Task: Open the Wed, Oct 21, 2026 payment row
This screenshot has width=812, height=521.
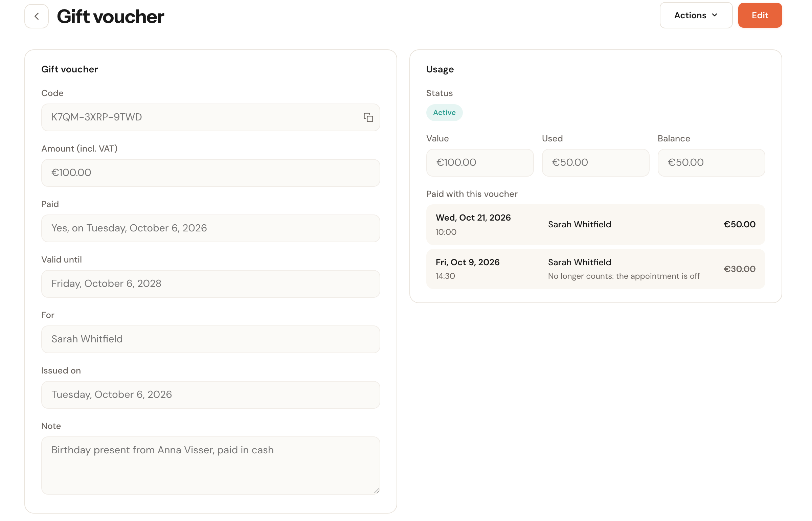Action: point(595,225)
